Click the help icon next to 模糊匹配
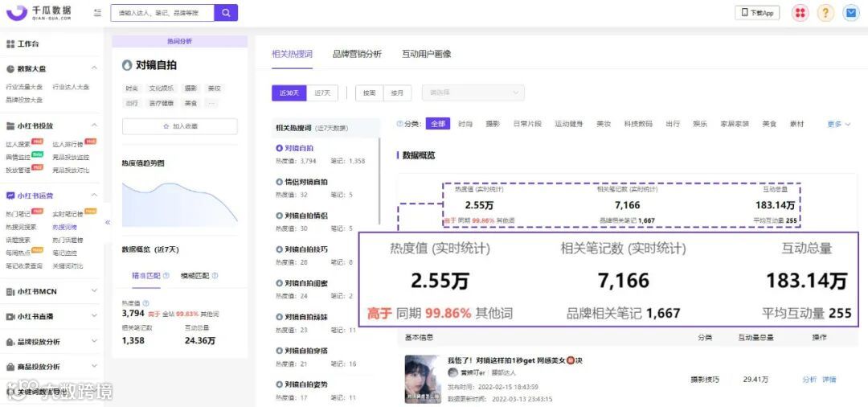 pyautogui.click(x=215, y=276)
